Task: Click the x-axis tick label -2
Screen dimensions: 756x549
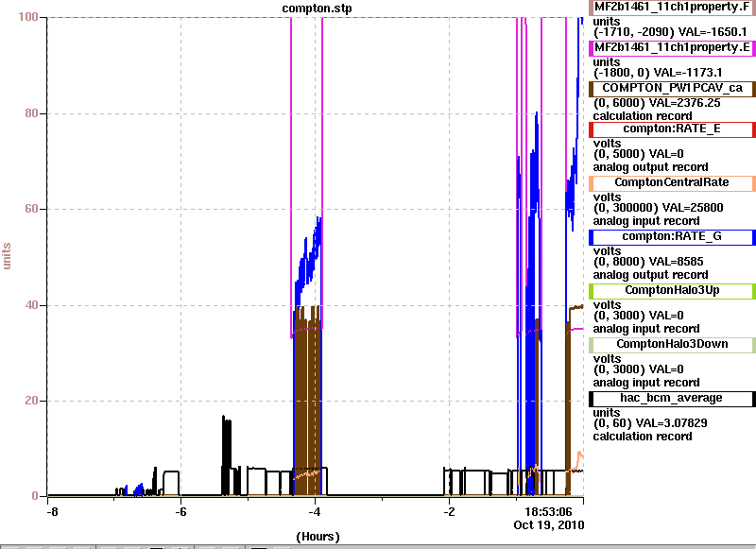Action: [449, 512]
